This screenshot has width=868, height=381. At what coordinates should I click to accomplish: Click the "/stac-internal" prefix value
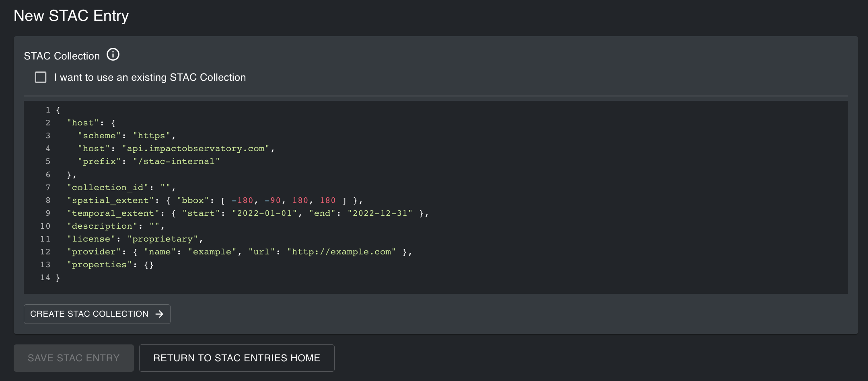pos(176,162)
